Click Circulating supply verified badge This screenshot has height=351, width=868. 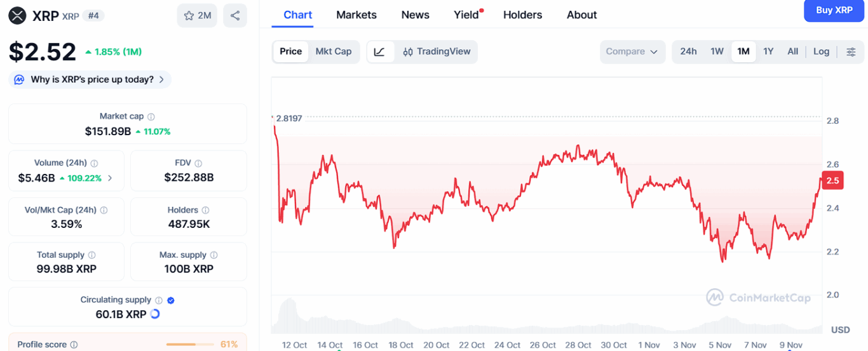click(x=171, y=300)
